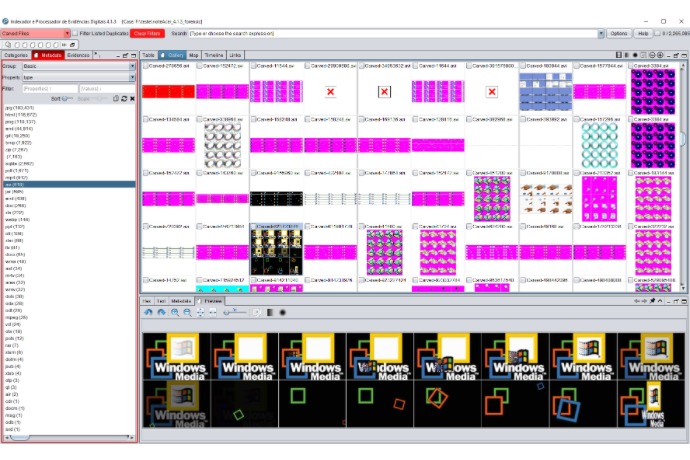The width and height of the screenshot is (690, 460).
Task: Check the Carved-152472.avi item
Action: [x=200, y=66]
